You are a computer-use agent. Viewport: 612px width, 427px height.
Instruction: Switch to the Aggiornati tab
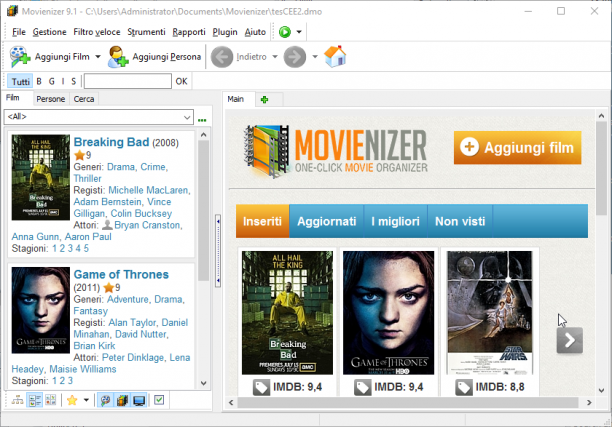[x=327, y=221]
